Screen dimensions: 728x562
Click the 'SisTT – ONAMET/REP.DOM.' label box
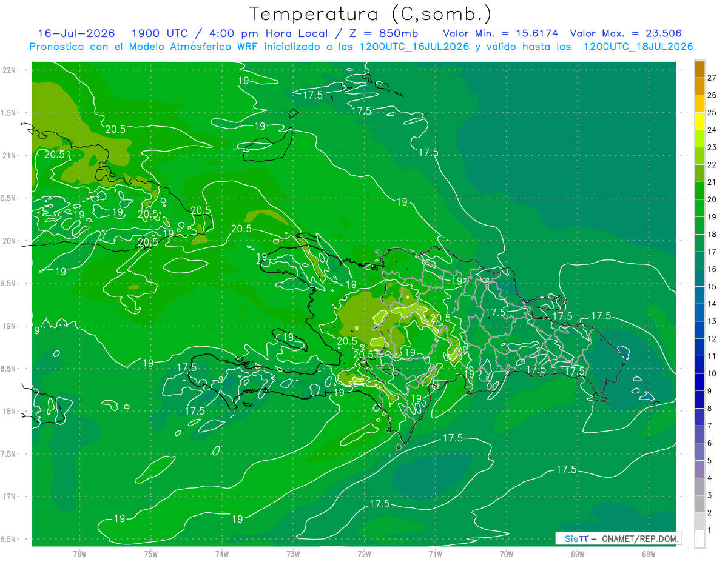618,538
